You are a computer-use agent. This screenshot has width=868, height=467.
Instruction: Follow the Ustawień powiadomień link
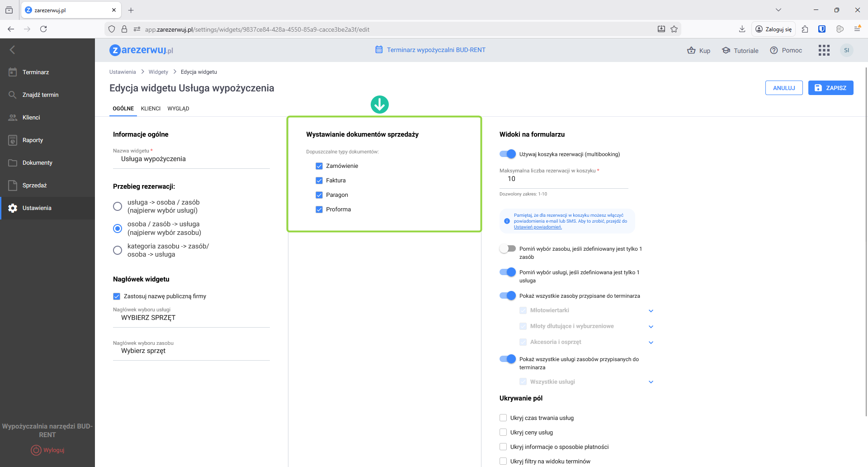[x=538, y=227]
